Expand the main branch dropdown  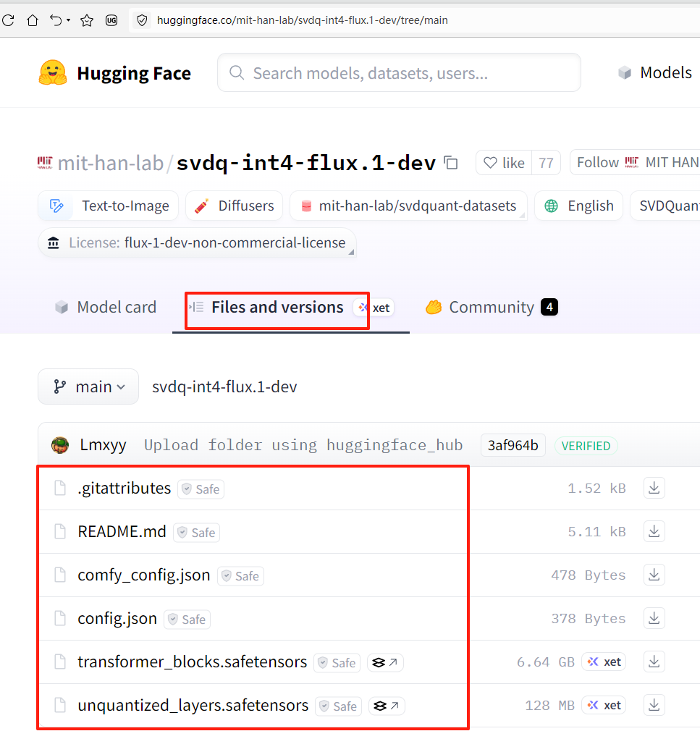tap(88, 386)
